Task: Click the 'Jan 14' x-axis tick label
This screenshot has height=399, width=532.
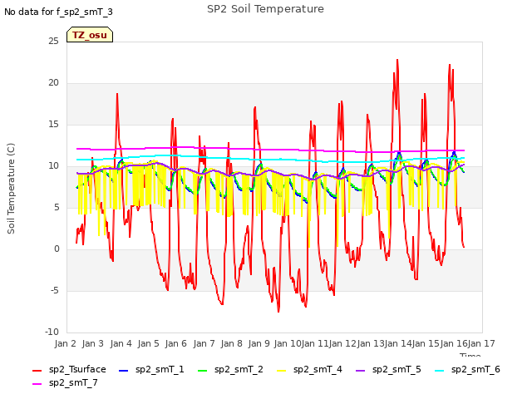Action: (398, 343)
